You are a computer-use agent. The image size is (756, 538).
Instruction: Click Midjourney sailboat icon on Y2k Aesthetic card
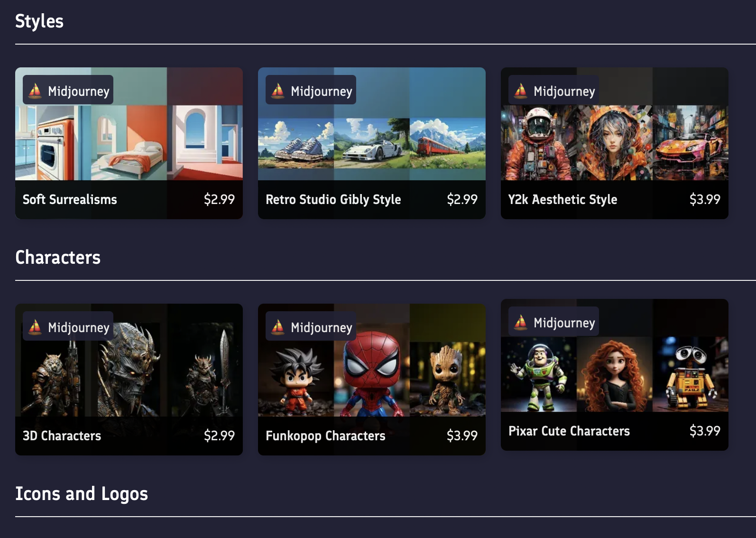tap(521, 90)
